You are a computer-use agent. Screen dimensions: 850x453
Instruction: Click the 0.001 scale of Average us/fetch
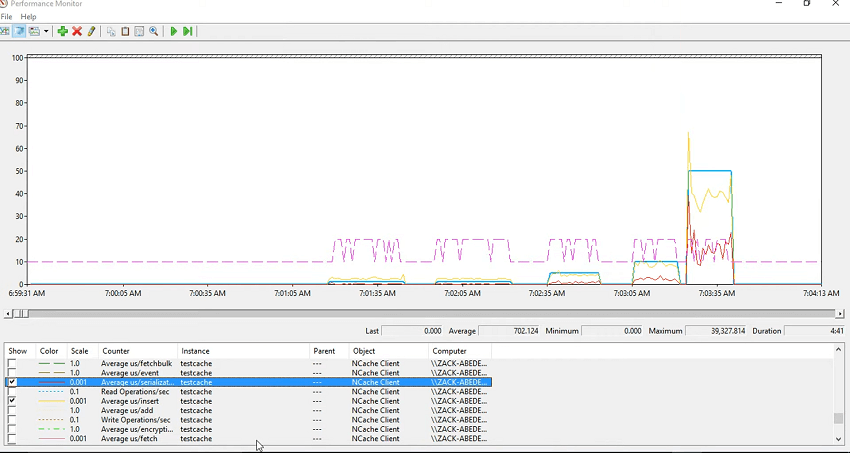click(78, 438)
